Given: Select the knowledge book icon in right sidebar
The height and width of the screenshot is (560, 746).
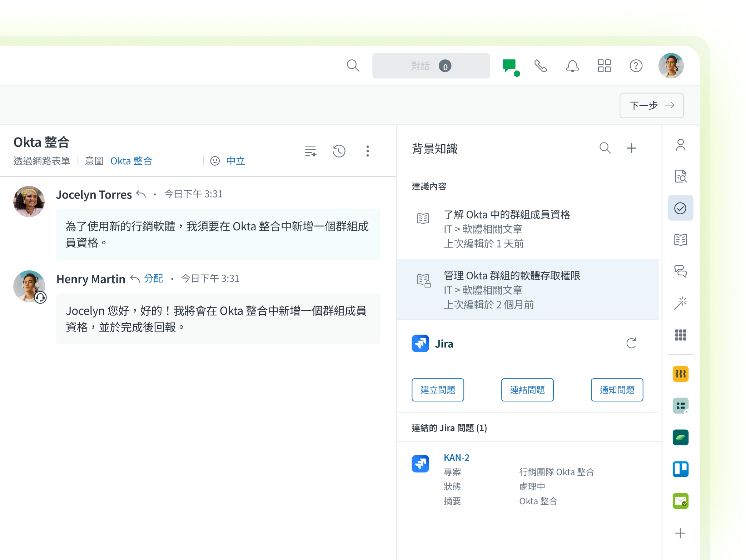Looking at the screenshot, I should pyautogui.click(x=681, y=240).
